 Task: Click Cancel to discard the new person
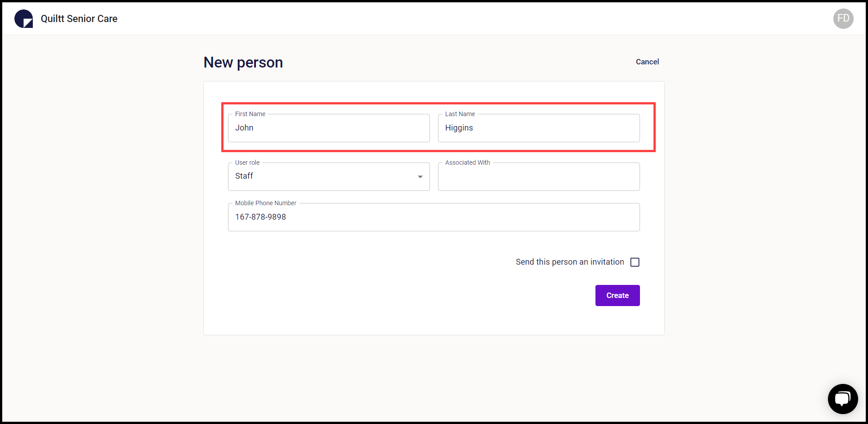coord(647,62)
